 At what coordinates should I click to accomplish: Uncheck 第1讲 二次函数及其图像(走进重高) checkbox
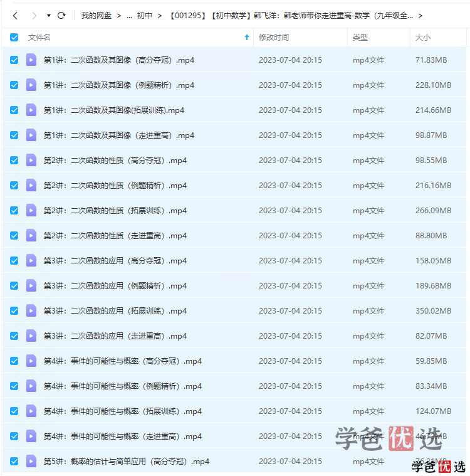(x=14, y=135)
